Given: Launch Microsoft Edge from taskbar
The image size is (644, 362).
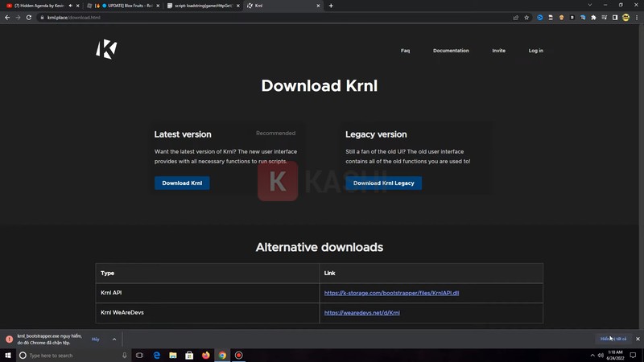Looking at the screenshot, I should pyautogui.click(x=156, y=356).
